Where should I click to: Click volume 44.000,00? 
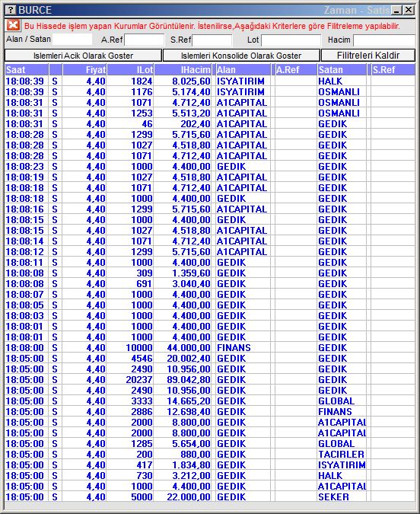click(x=189, y=347)
